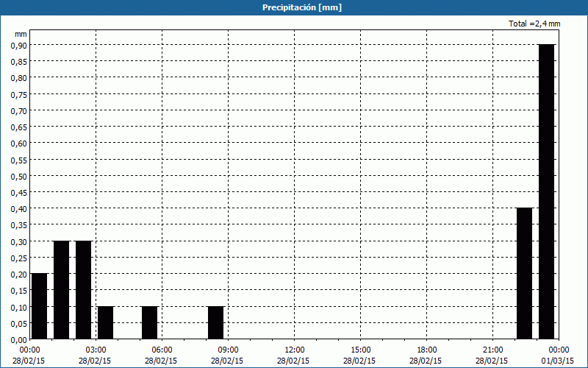Click the 0,10 bar just before 09:00
Image resolution: width=588 pixels, height=368 pixels.
click(215, 322)
